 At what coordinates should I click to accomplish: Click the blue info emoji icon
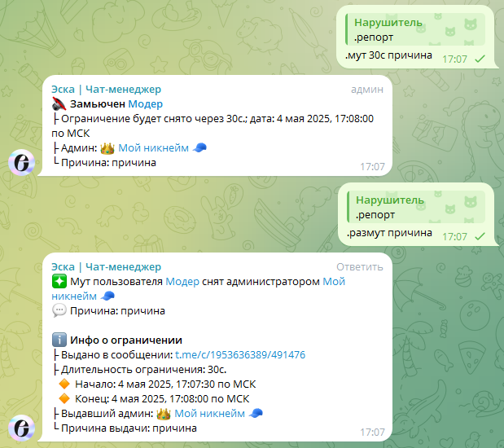coord(59,340)
